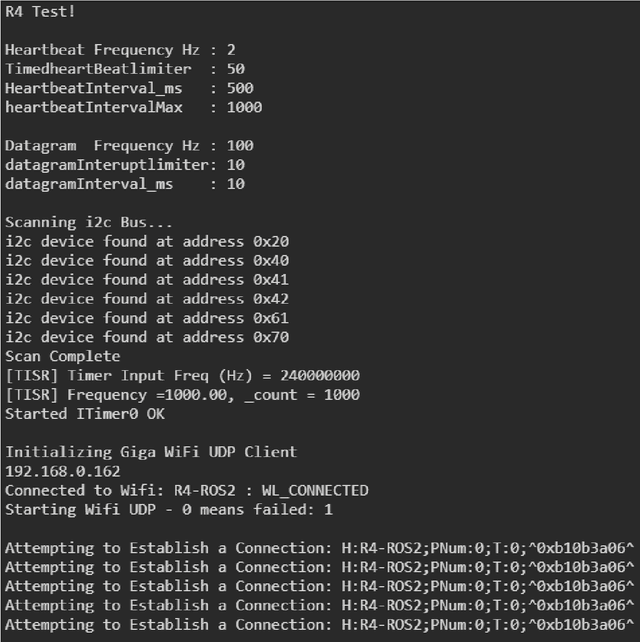The image size is (640, 642).
Task: Click the "Scan Complete" line
Action: coord(62,356)
